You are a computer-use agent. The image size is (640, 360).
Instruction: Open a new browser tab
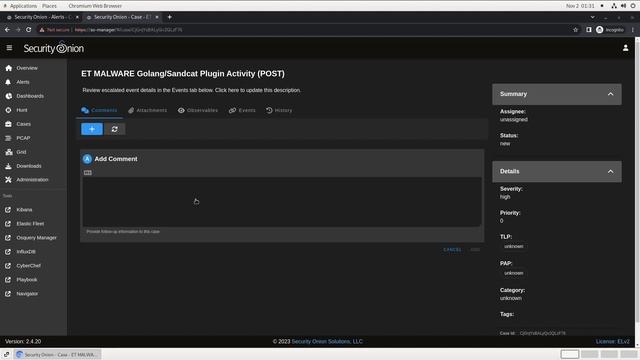point(169,17)
